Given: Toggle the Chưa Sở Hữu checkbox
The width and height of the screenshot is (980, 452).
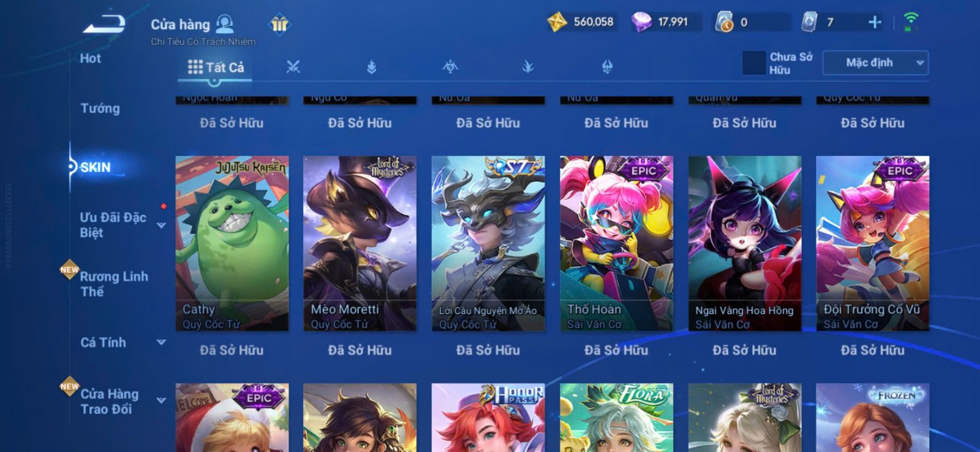Looking at the screenshot, I should pos(754,63).
